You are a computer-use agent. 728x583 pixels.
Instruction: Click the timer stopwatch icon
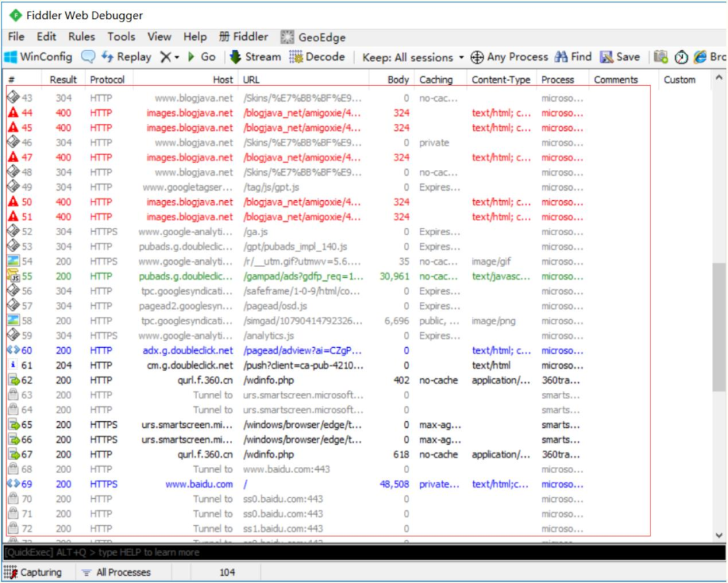tap(681, 57)
